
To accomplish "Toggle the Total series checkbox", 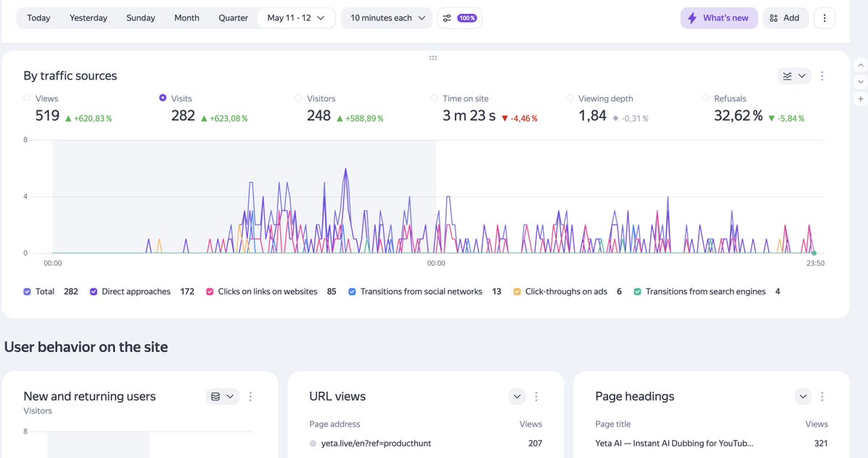I will click(27, 292).
